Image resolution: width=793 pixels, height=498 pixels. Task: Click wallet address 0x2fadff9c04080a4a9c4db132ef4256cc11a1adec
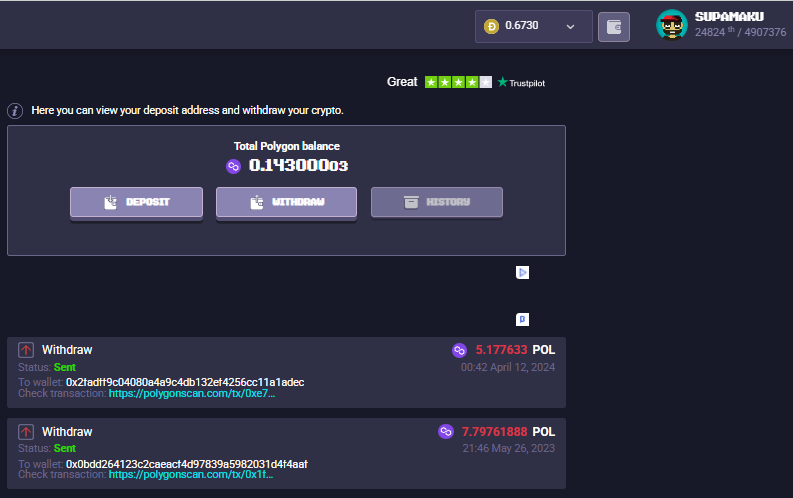pyautogui.click(x=185, y=382)
